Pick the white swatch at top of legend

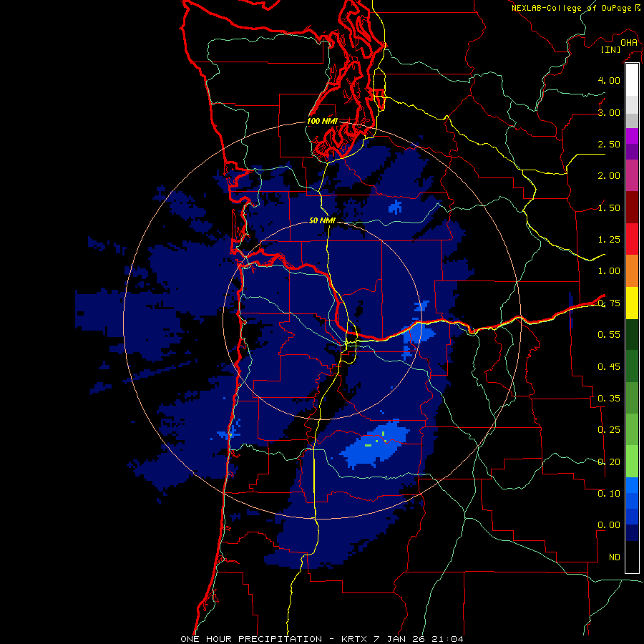point(632,80)
